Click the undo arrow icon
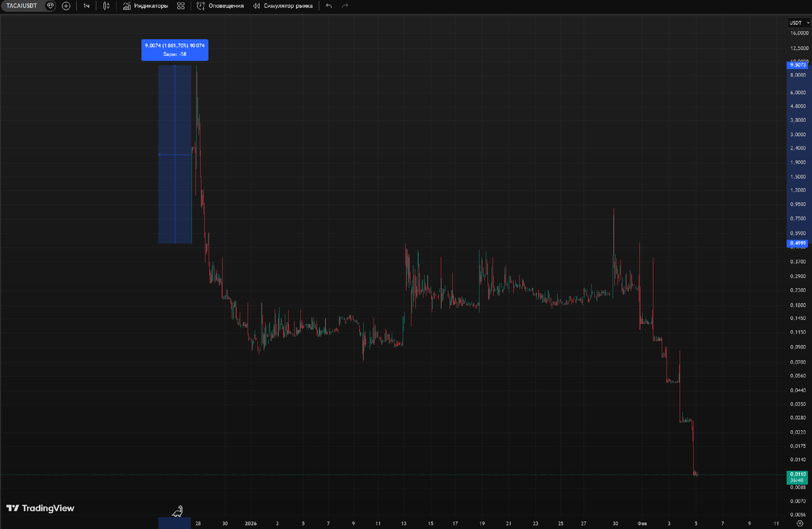812x529 pixels. (328, 5)
